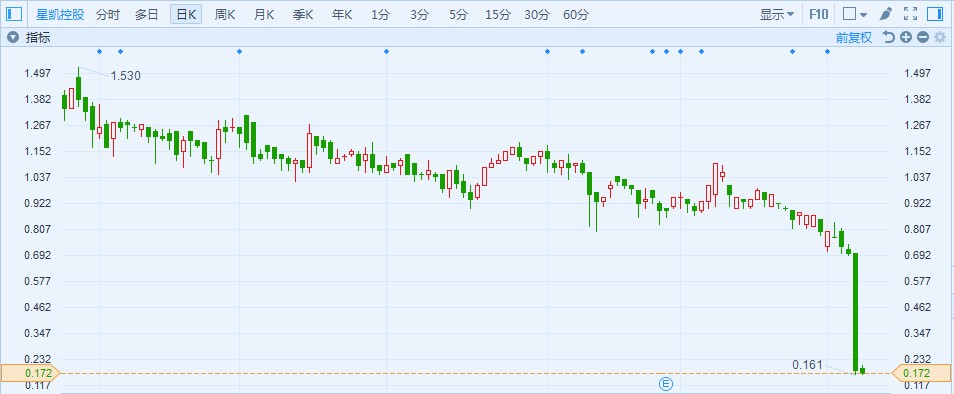Switch to the 1分 minute chart
954x394 pixels.
click(x=380, y=15)
